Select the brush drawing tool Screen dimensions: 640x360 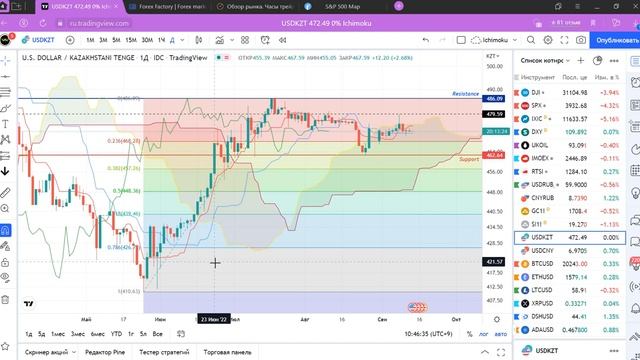[x=5, y=108]
